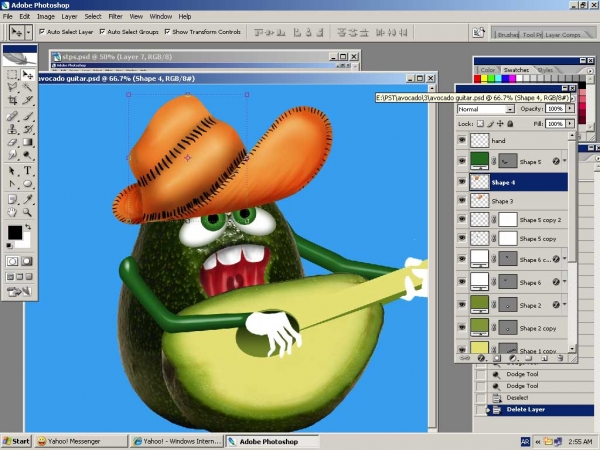This screenshot has width=600, height=450.
Task: Select the Dodge tool in the toolbox
Action: click(27, 155)
